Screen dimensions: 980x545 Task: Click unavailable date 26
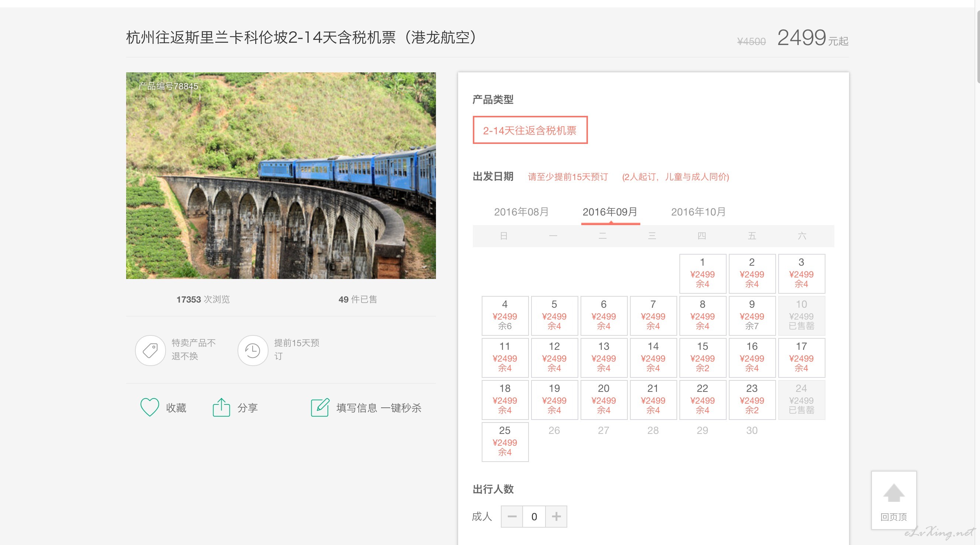click(x=554, y=431)
